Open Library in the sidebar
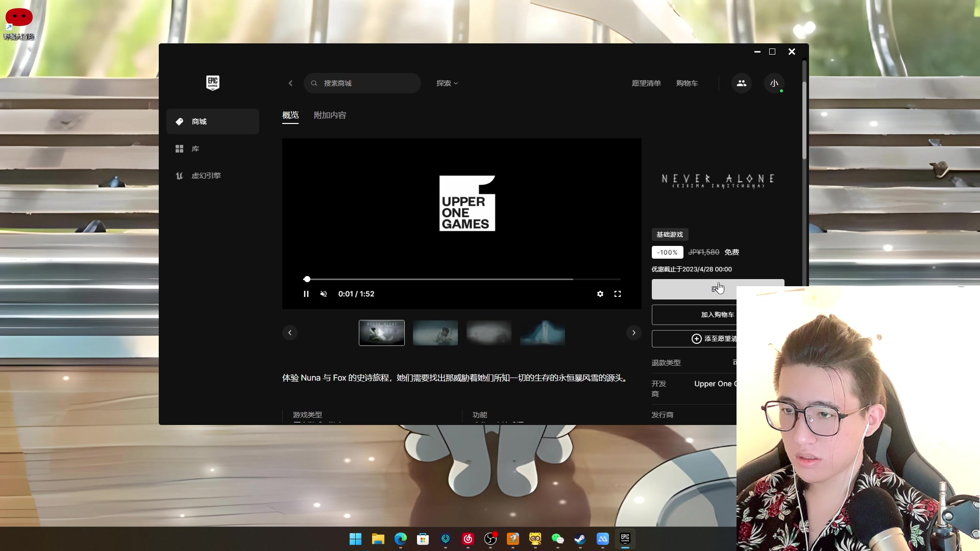This screenshot has height=551, width=980. tap(195, 148)
